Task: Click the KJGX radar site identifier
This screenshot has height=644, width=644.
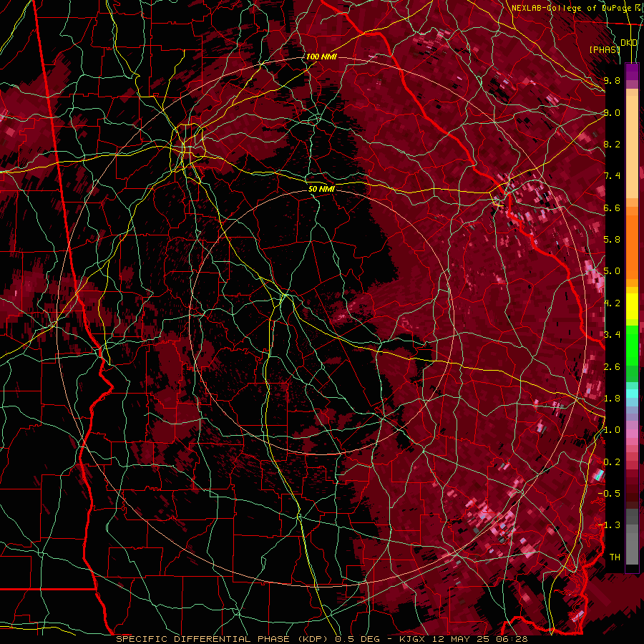Action: coord(412,639)
